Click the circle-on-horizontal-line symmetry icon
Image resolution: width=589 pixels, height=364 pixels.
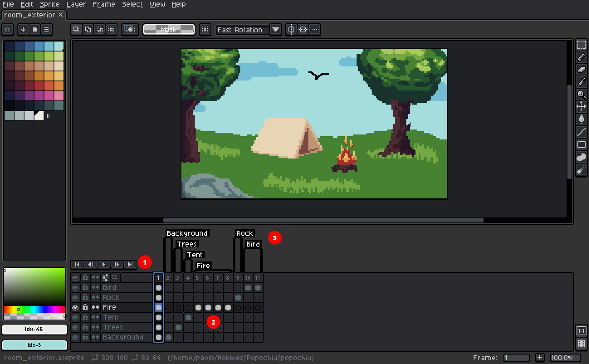pos(303,29)
